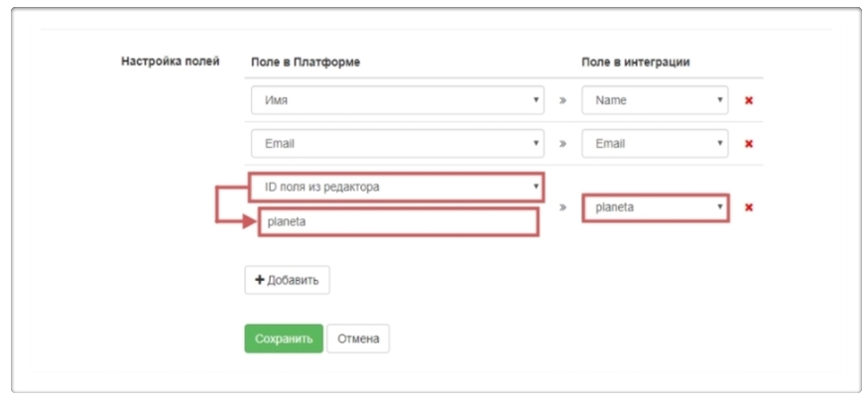Delete the planeta field mapping row

pyautogui.click(x=749, y=207)
